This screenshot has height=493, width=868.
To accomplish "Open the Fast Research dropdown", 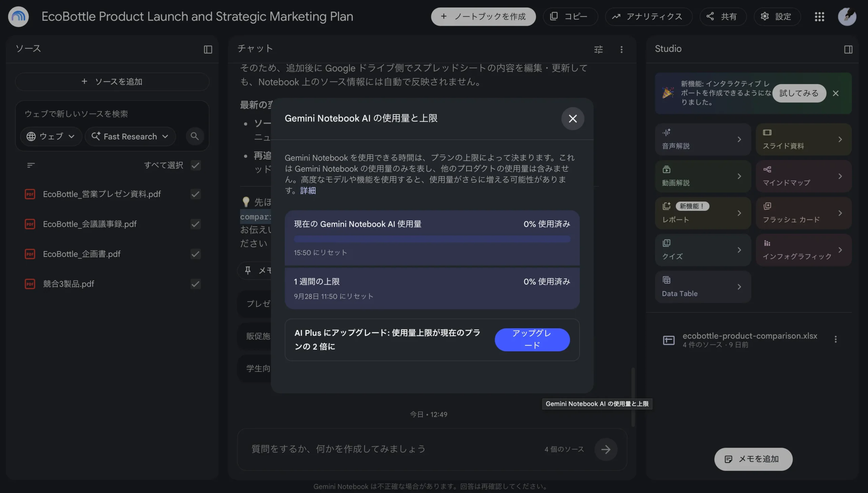I will (x=130, y=136).
